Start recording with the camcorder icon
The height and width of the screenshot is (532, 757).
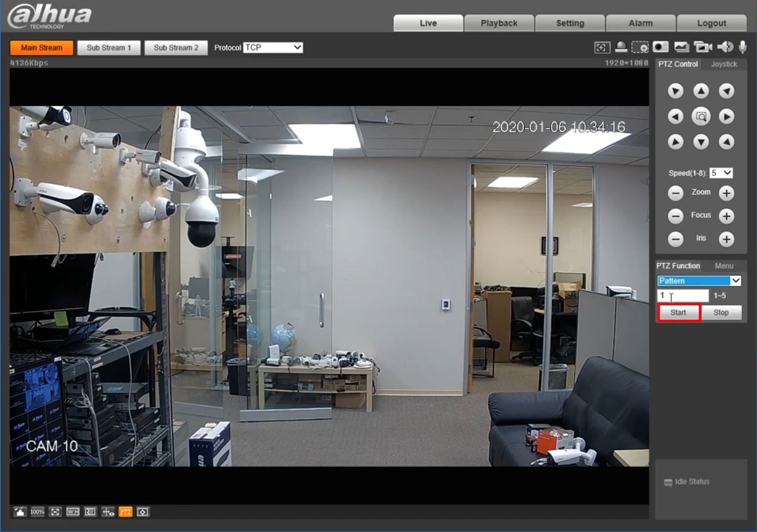[x=703, y=47]
